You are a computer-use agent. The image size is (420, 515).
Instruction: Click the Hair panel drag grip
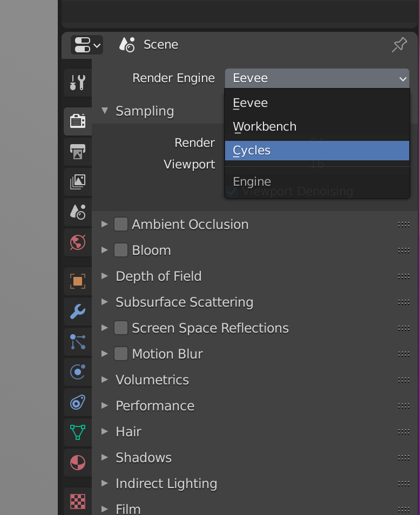coord(404,432)
